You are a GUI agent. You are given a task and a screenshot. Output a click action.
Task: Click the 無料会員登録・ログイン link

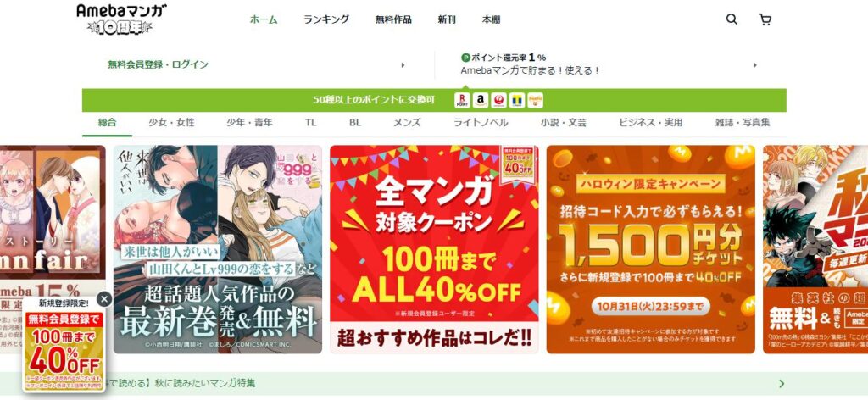(159, 64)
